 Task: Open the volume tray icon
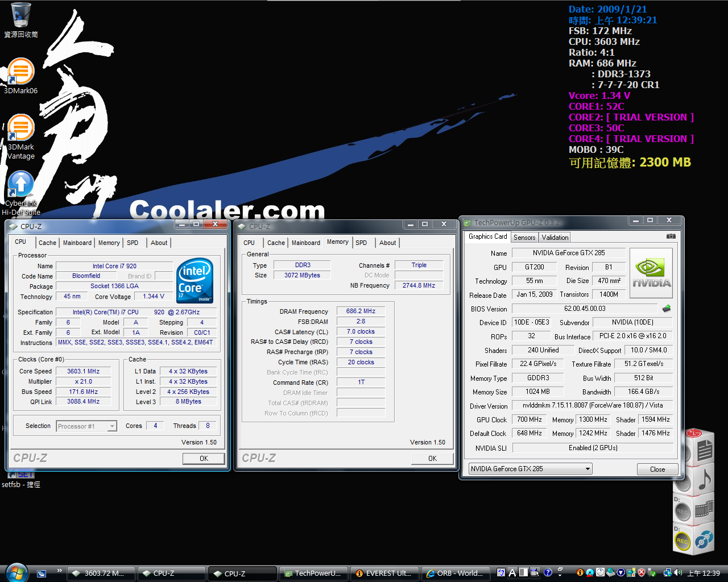678,573
